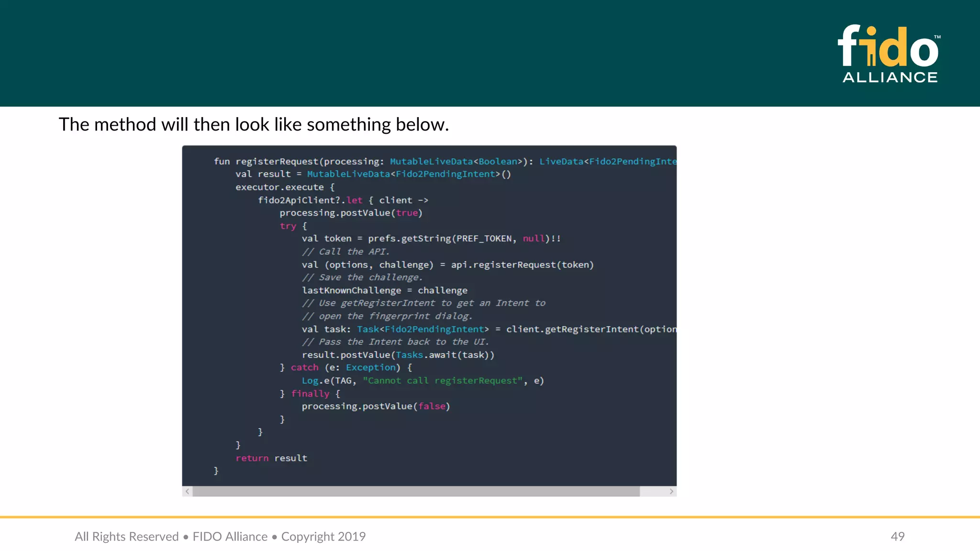Click 'Copyright 2019' in footer
980x551 pixels.
pos(323,536)
